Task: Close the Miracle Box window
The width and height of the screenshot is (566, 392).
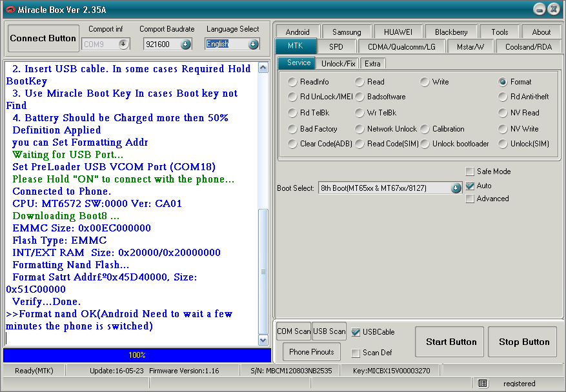Action: [553, 9]
